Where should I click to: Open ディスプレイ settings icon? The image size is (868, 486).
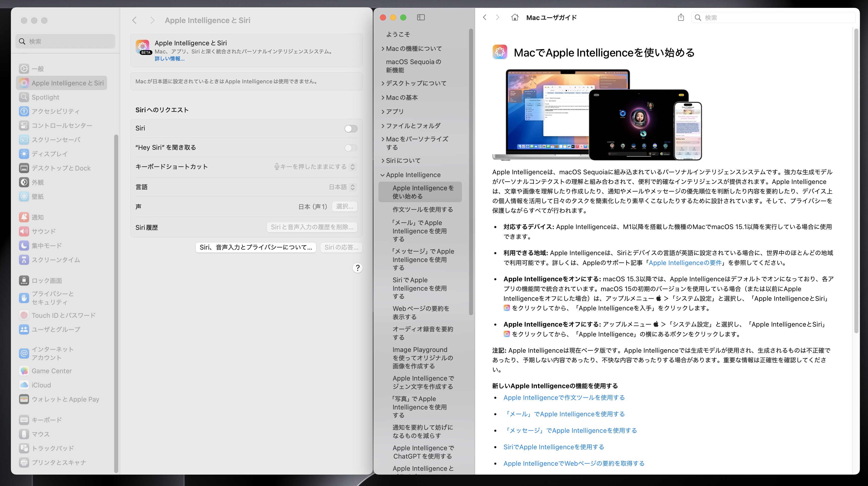click(x=24, y=154)
